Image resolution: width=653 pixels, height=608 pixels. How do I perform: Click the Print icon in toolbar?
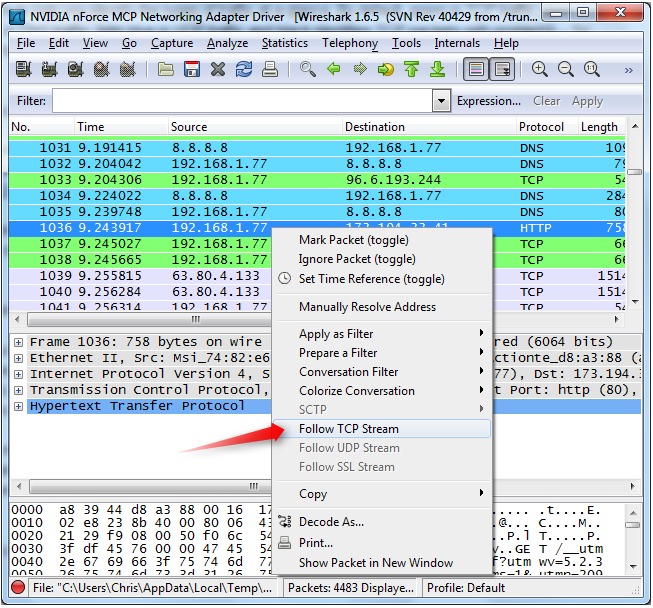tap(270, 70)
